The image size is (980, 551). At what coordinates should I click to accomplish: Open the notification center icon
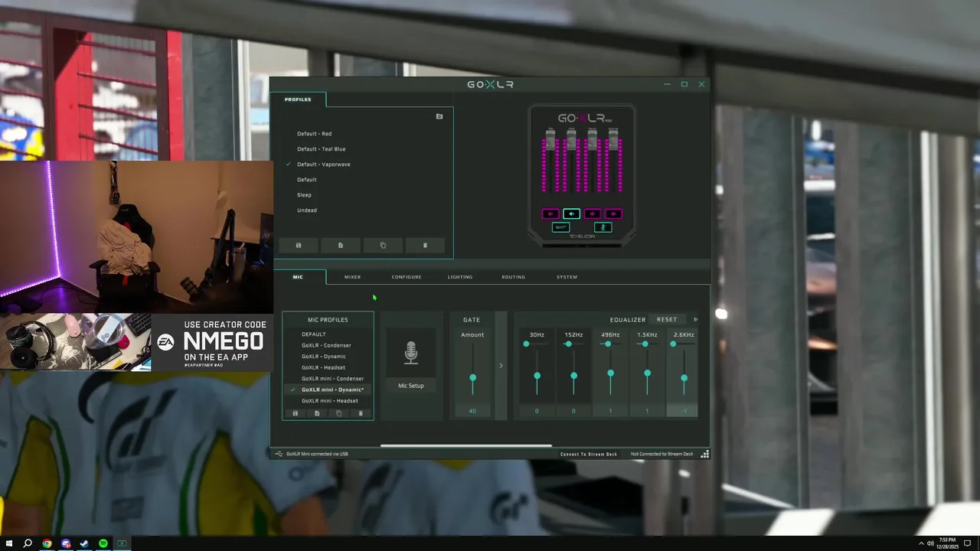click(x=969, y=543)
